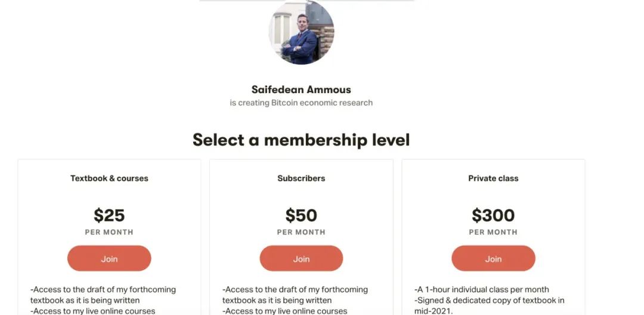Join the $25 Textbook & courses tier
This screenshot has width=644, height=315.
pyautogui.click(x=109, y=259)
